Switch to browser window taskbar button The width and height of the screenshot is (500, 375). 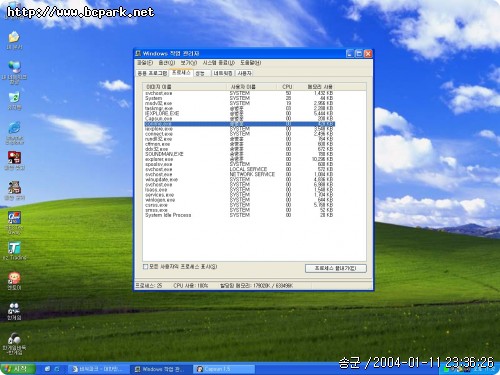click(98, 369)
